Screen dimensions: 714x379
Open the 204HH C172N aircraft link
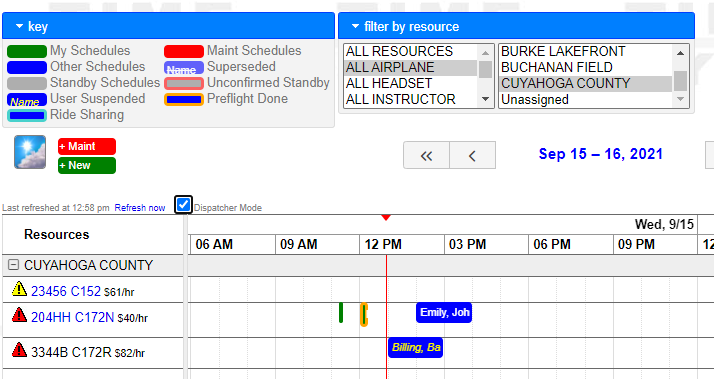tap(72, 317)
